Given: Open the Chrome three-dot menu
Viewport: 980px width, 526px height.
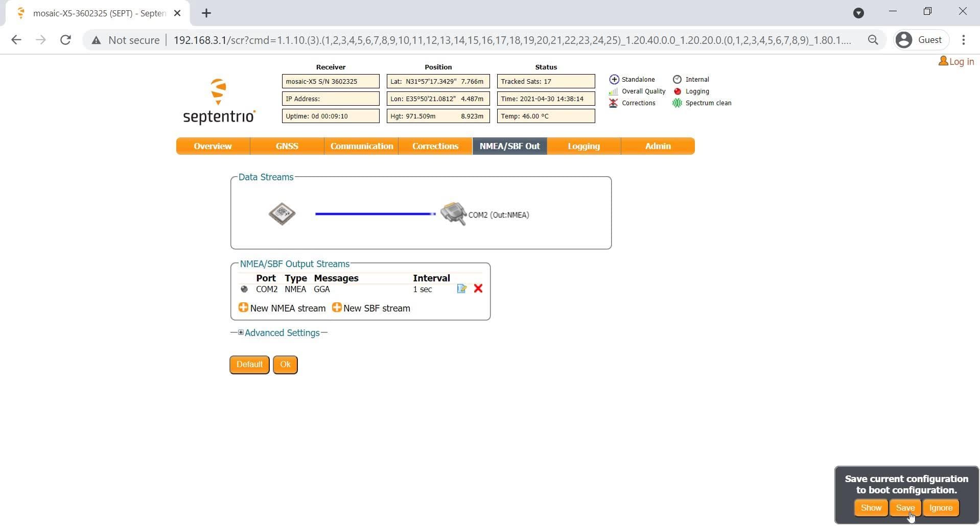Looking at the screenshot, I should point(963,40).
